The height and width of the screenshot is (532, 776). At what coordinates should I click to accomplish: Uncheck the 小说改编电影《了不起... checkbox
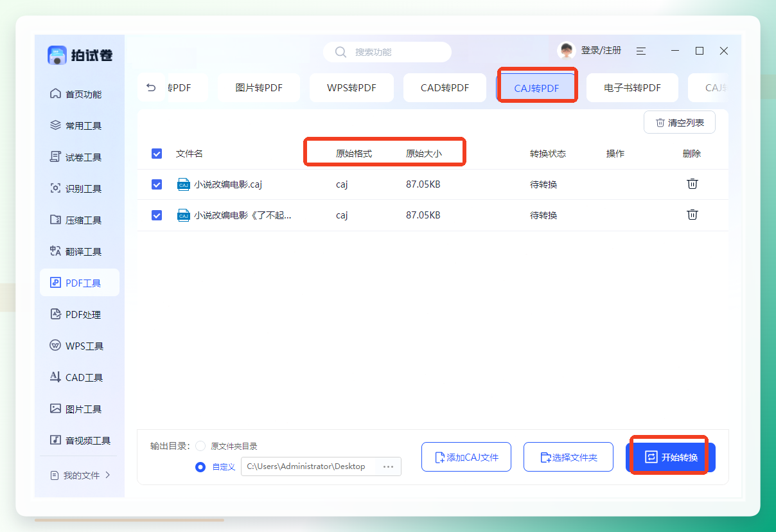click(x=157, y=215)
